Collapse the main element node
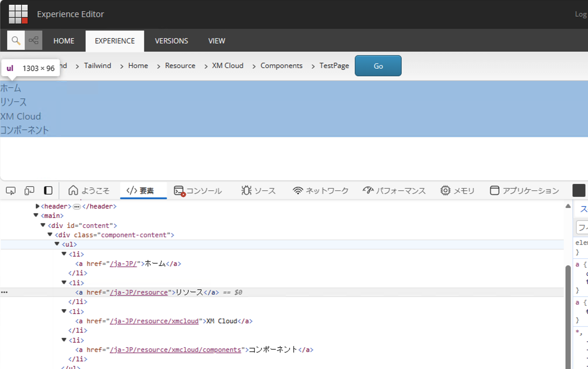Screen dimensions: 588x369 tap(36, 215)
